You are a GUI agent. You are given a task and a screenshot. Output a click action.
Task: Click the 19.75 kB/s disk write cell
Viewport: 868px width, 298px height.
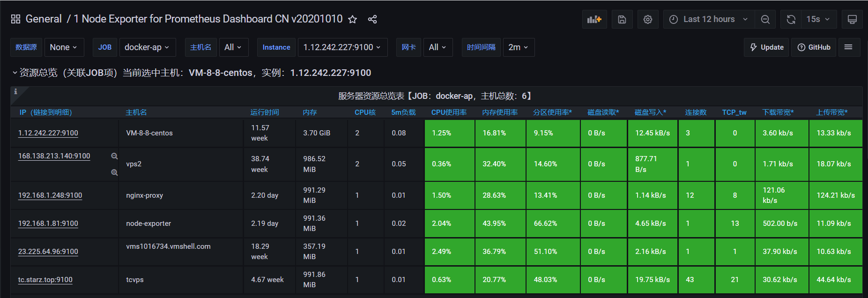(653, 280)
